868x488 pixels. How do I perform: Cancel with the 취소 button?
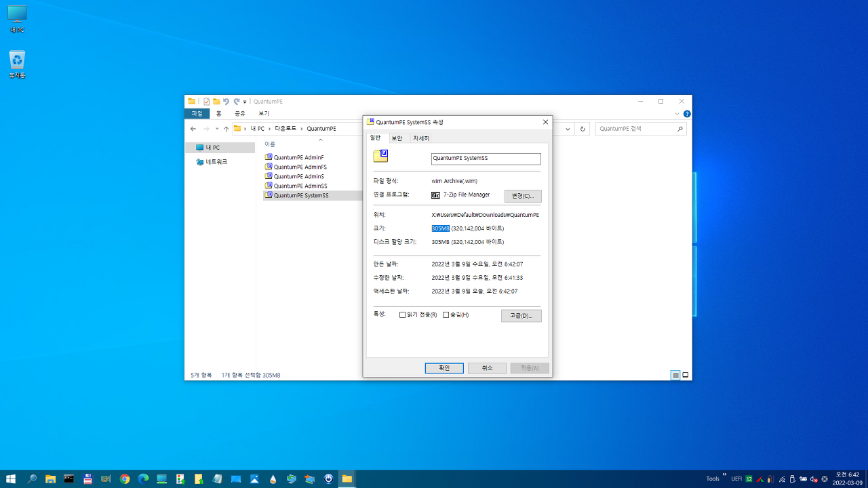coord(487,368)
